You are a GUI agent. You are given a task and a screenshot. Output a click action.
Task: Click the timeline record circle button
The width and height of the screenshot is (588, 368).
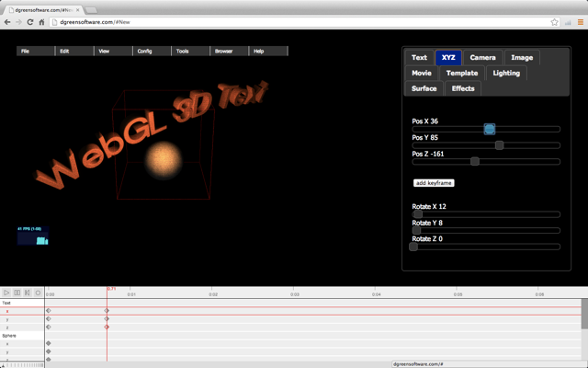(38, 293)
